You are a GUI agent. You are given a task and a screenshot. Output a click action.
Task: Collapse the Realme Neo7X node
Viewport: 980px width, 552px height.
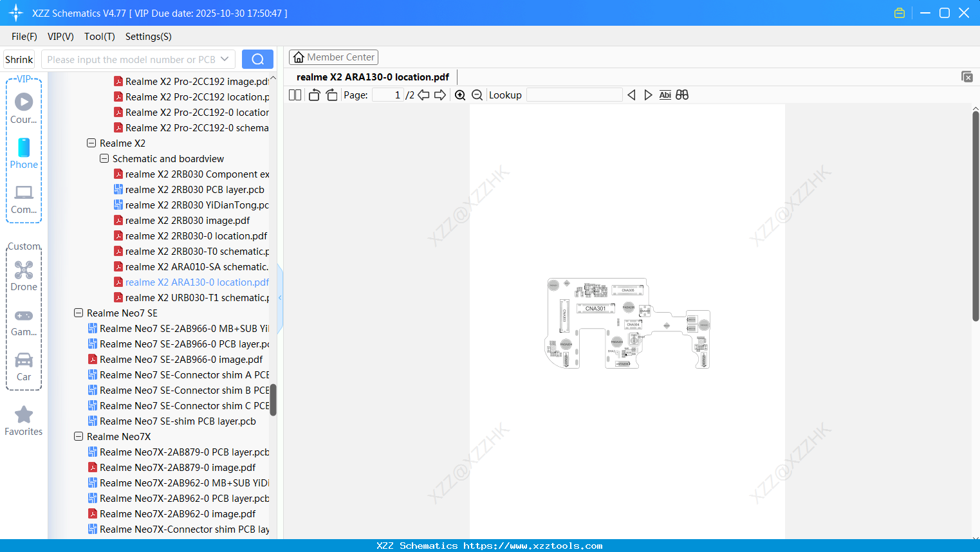(79, 436)
